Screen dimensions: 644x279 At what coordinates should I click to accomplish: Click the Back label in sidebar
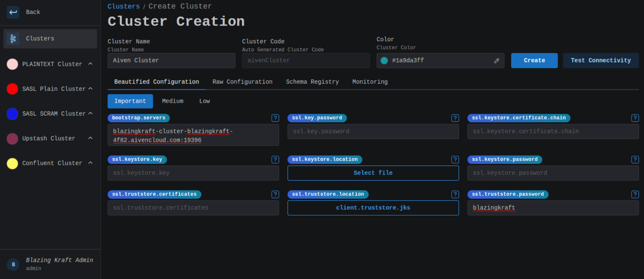(33, 12)
